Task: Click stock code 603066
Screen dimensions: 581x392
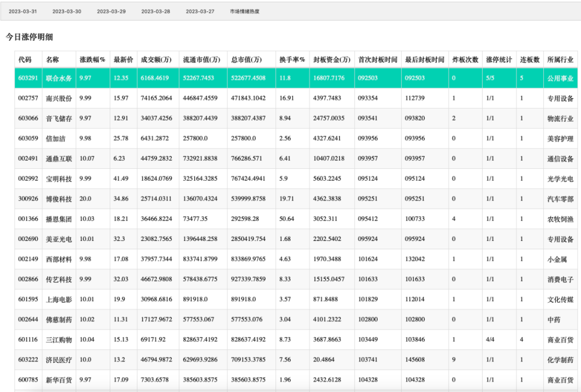Action: pyautogui.click(x=28, y=118)
